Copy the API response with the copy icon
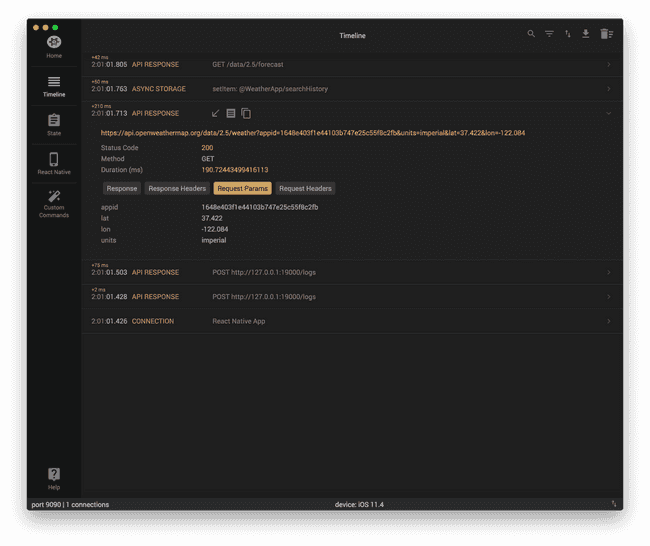Viewport: 650px width, 546px height. pos(246,113)
